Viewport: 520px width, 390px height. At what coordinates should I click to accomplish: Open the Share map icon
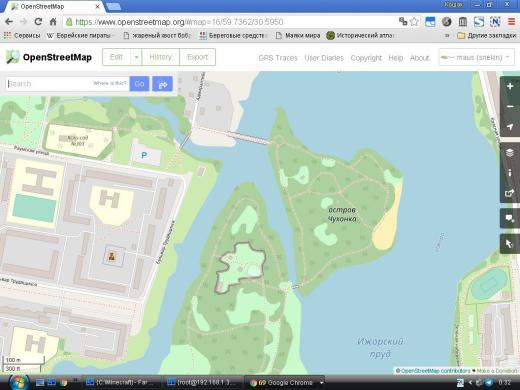pyautogui.click(x=510, y=193)
